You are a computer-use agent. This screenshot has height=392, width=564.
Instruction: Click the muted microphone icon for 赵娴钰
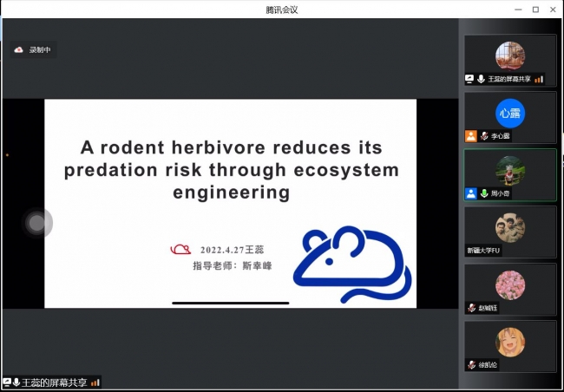(x=471, y=308)
